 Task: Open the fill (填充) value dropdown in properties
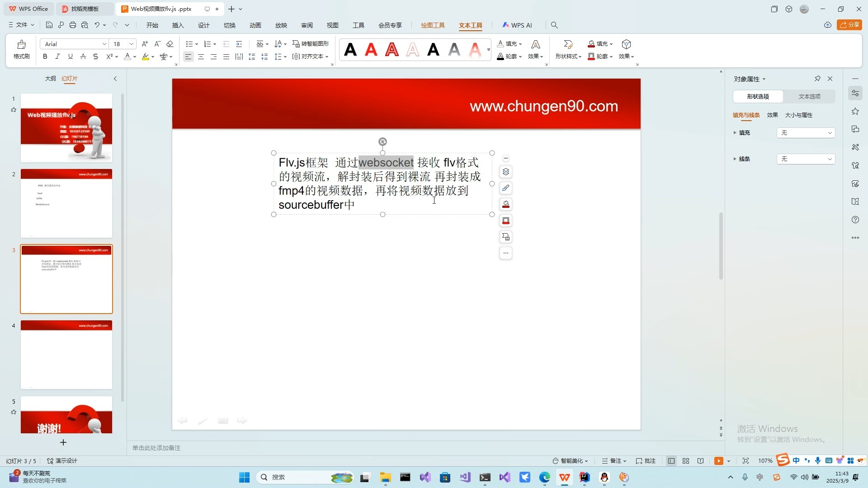[806, 133]
